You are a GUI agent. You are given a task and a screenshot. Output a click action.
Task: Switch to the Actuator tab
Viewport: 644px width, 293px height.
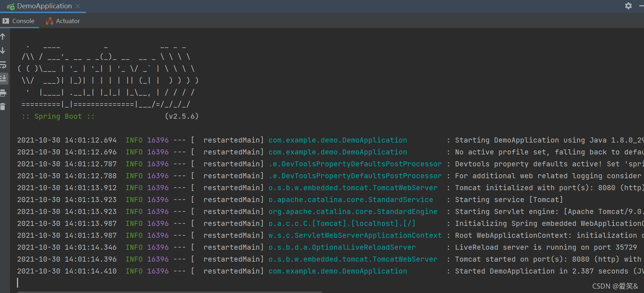(x=63, y=21)
